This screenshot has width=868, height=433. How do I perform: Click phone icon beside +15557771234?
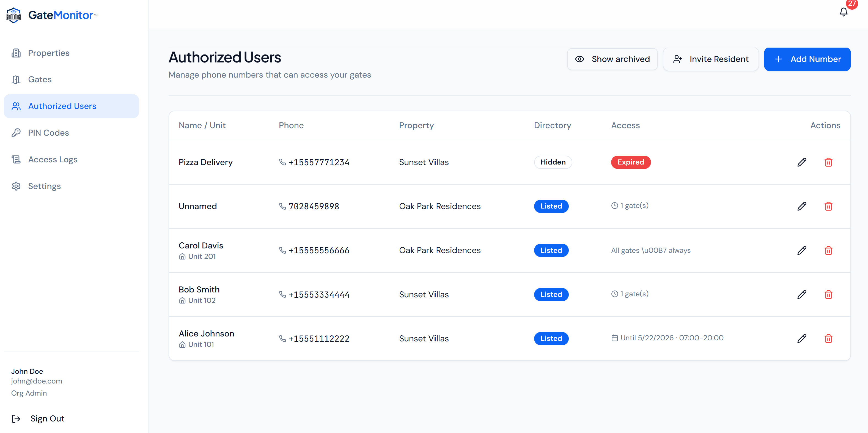coord(282,162)
